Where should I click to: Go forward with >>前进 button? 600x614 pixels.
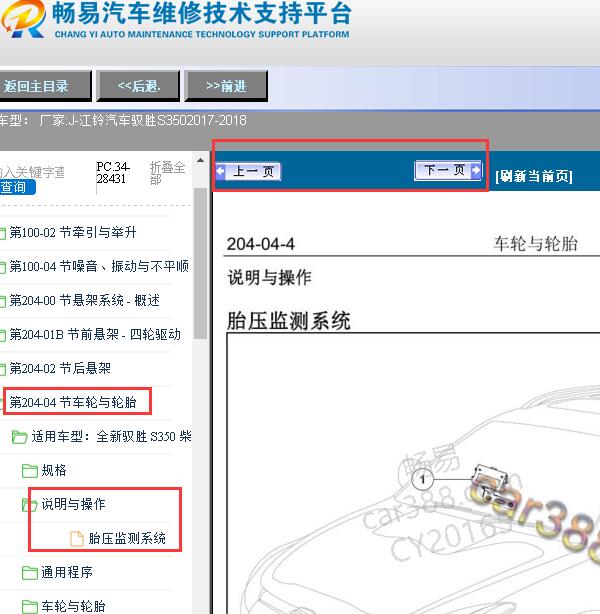226,86
